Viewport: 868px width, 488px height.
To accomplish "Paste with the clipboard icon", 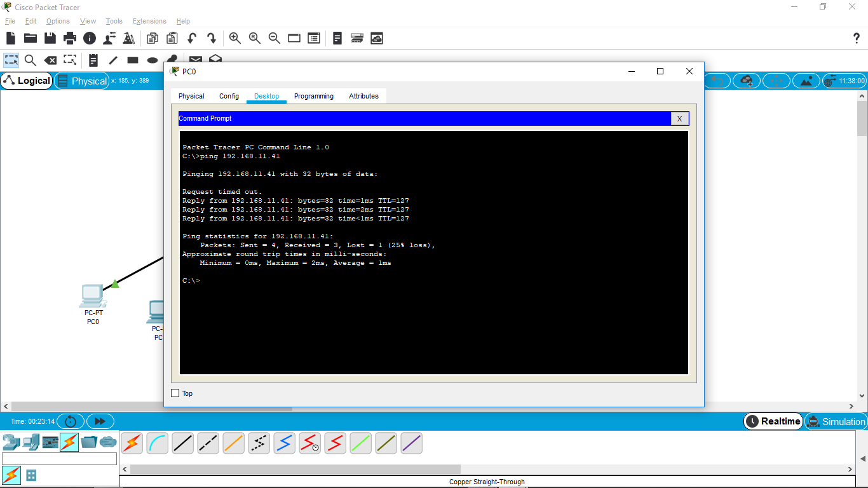I will [x=172, y=38].
